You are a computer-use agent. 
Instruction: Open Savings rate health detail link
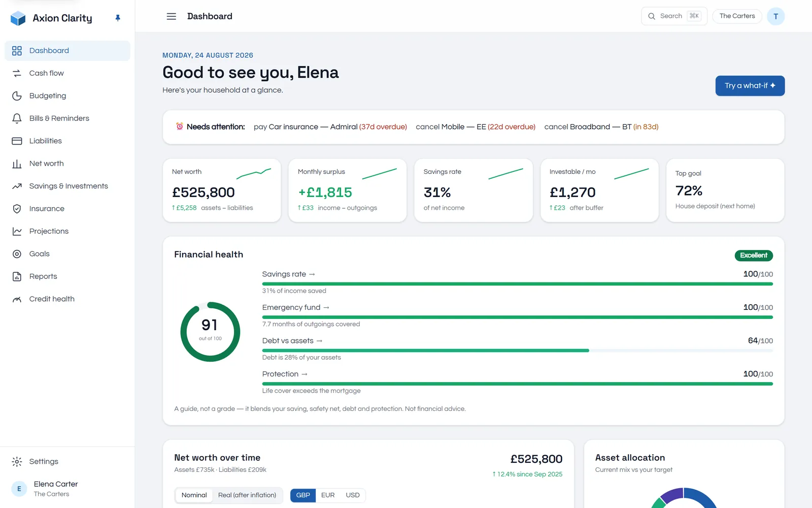click(289, 274)
